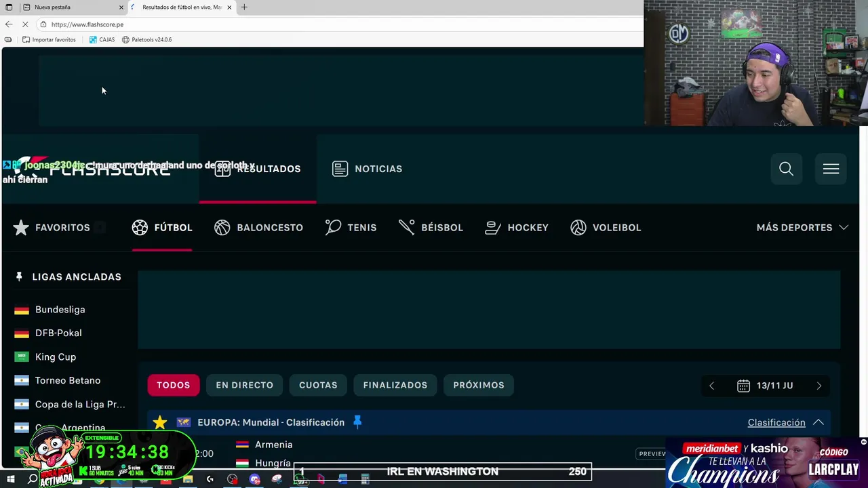Image resolution: width=868 pixels, height=488 pixels.
Task: Select the Baloncesto basketball icon
Action: pyautogui.click(x=222, y=228)
